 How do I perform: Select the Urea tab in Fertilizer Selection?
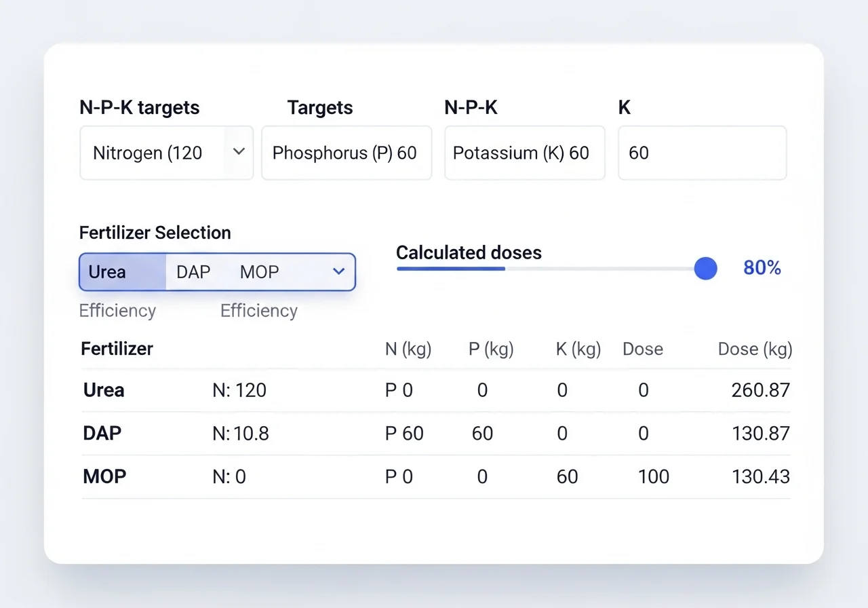(x=106, y=271)
